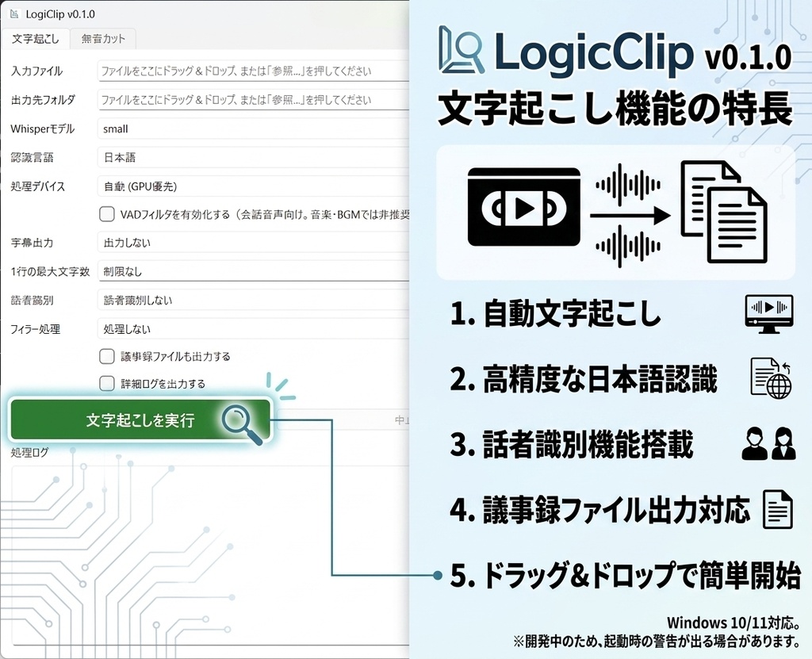Viewport: 812px width, 659px height.
Task: Open the 認識言語 dropdown showing 日本語
Action: point(253,158)
